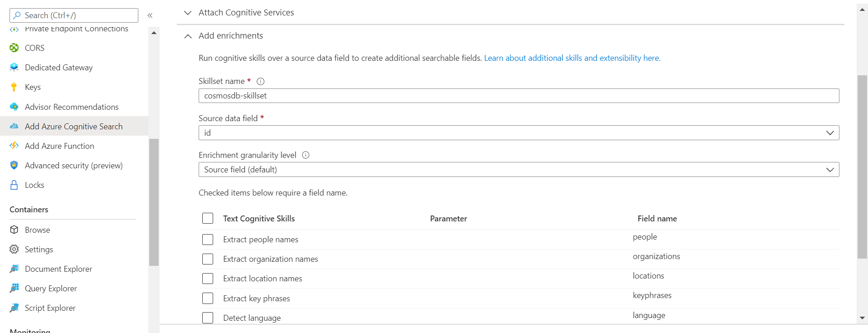Viewport: 868px width, 333px height.
Task: Open Dedicated Gateway via its icon
Action: coord(15,68)
